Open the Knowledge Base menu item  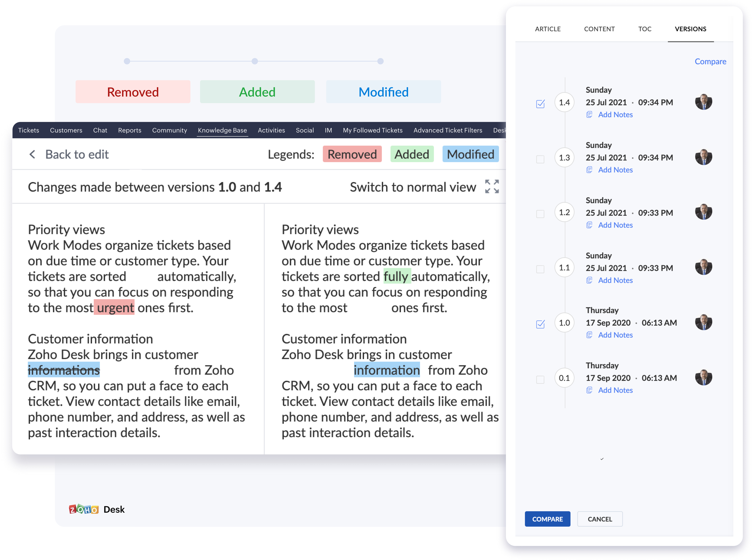(222, 130)
